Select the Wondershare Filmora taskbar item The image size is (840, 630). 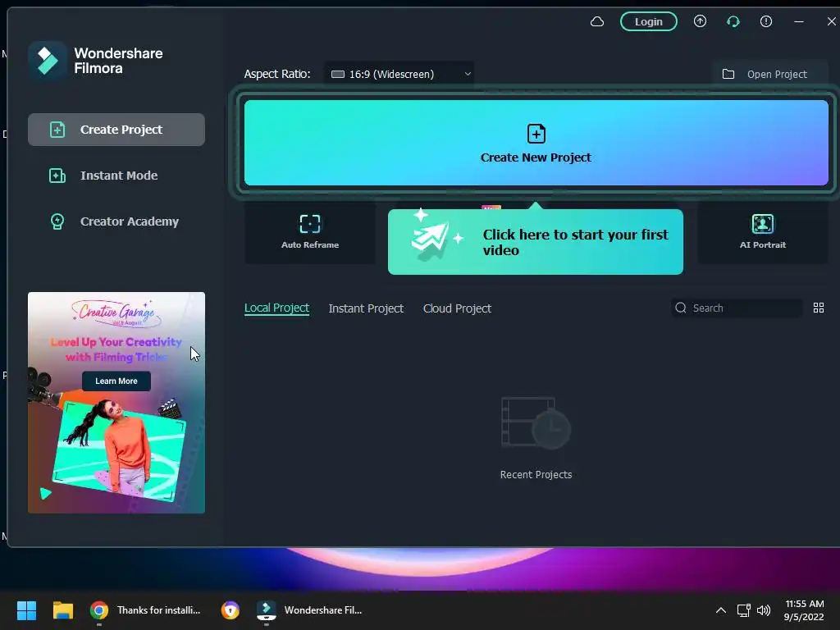[x=310, y=610]
